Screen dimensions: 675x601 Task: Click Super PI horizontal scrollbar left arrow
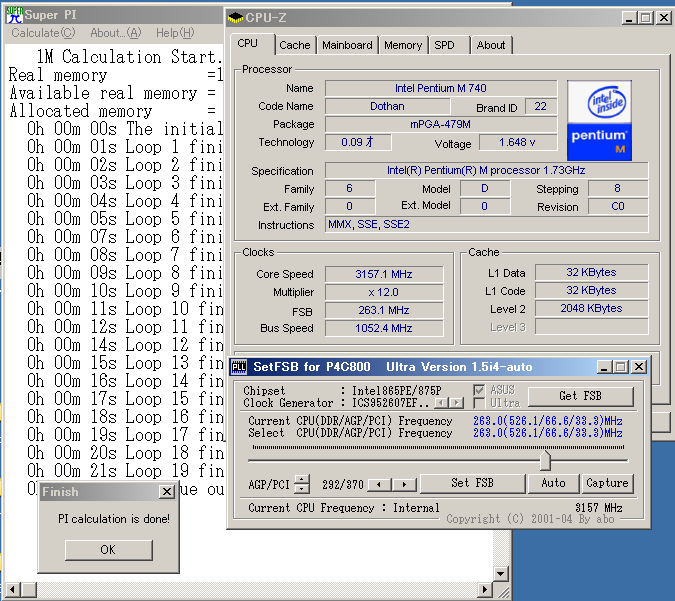pos(12,590)
